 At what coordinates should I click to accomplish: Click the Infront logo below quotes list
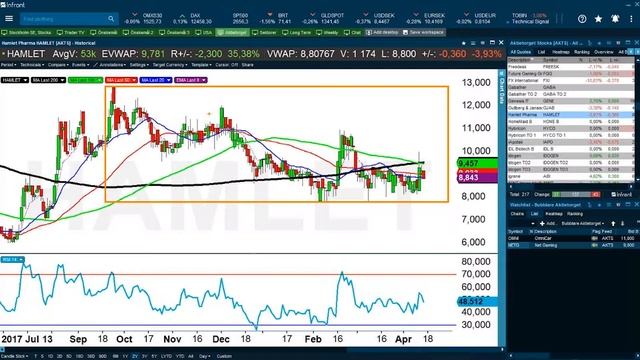click(x=621, y=194)
